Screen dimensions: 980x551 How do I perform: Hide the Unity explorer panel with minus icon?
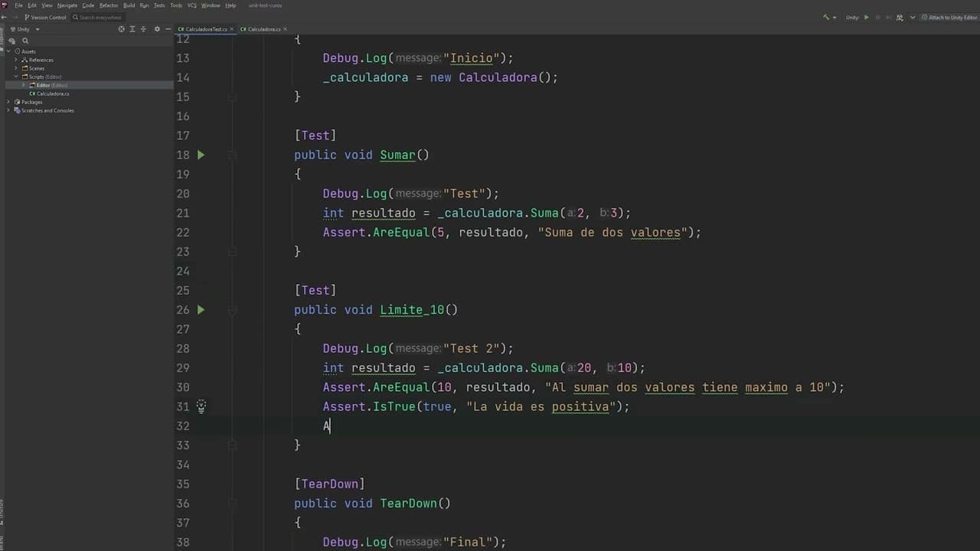(x=168, y=29)
